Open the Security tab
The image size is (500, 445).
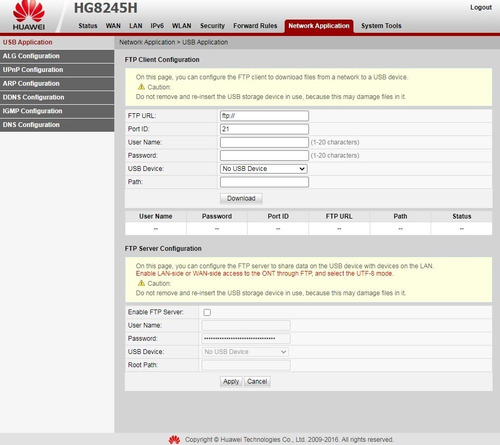tap(212, 26)
